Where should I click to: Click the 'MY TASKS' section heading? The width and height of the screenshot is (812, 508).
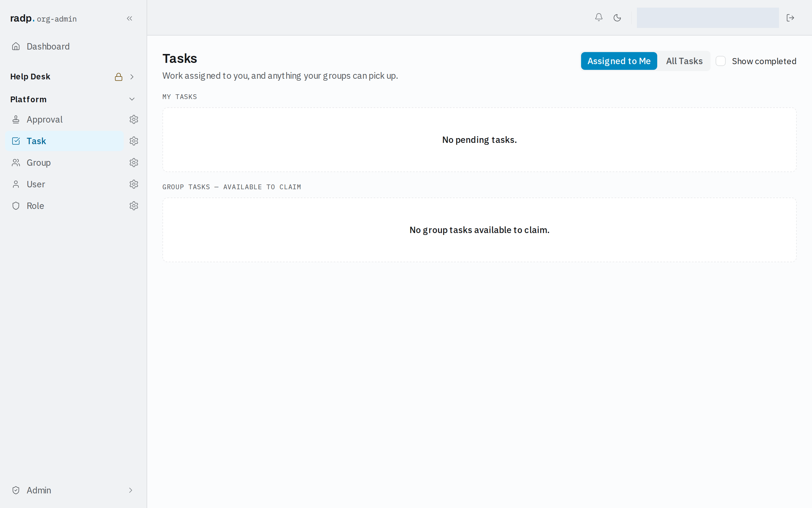180,97
